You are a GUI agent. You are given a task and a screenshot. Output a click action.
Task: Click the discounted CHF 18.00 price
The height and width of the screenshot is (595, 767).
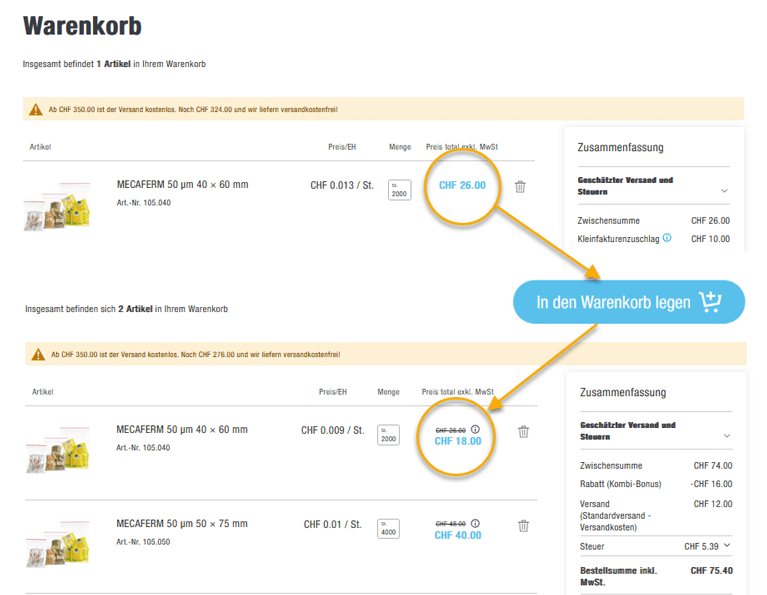pyautogui.click(x=460, y=441)
